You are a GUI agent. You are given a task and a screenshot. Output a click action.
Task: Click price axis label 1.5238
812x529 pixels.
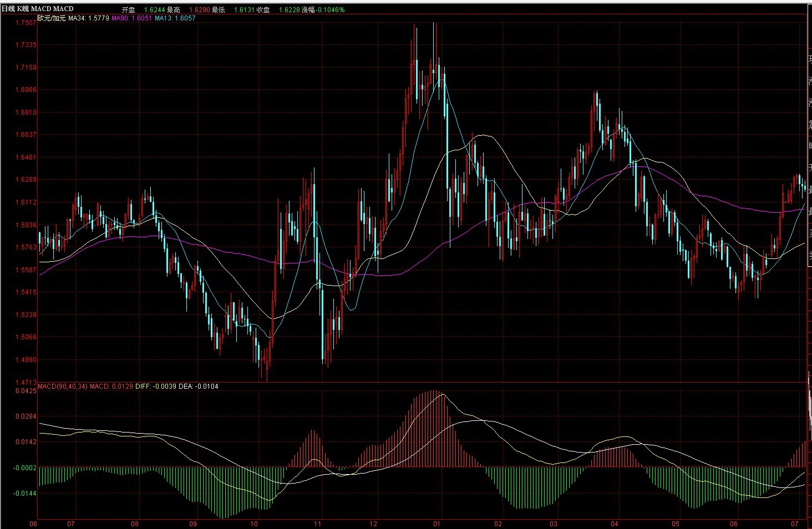coord(26,315)
